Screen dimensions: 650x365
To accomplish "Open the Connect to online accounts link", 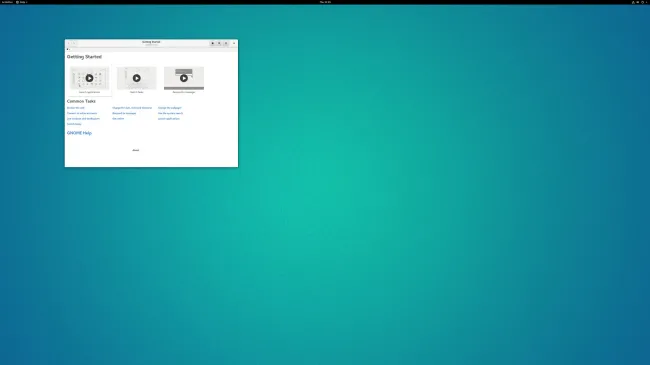I will [82, 113].
